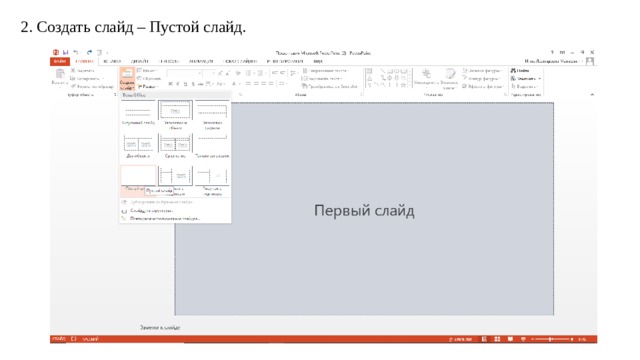Undo the last action in quick access toolbar
Image resolution: width=640 pixels, height=360 pixels.
point(76,53)
